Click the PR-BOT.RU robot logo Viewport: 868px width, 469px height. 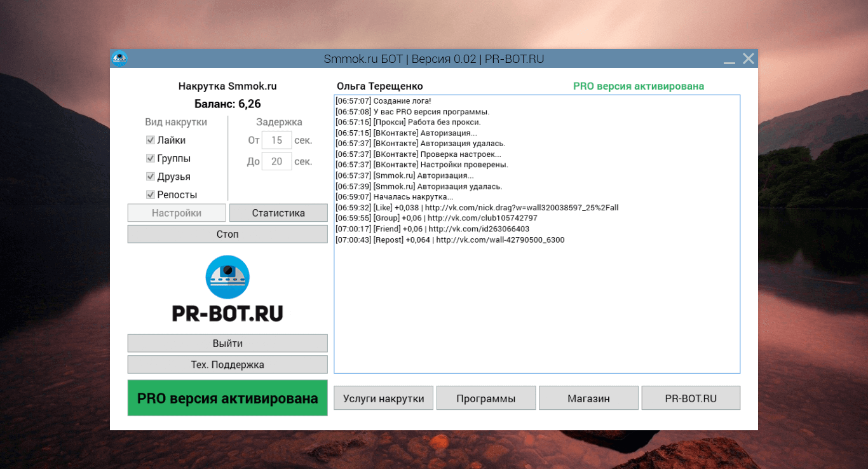(x=227, y=277)
